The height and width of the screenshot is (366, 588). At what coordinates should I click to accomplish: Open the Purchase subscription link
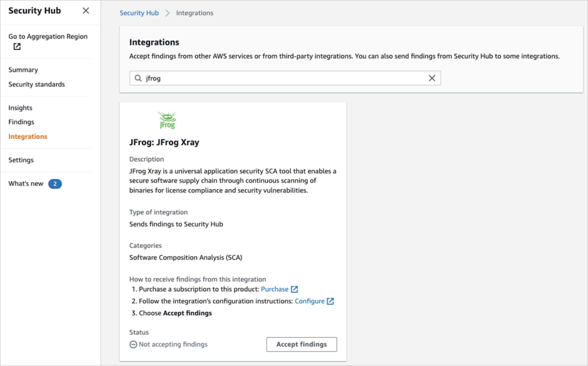(274, 289)
